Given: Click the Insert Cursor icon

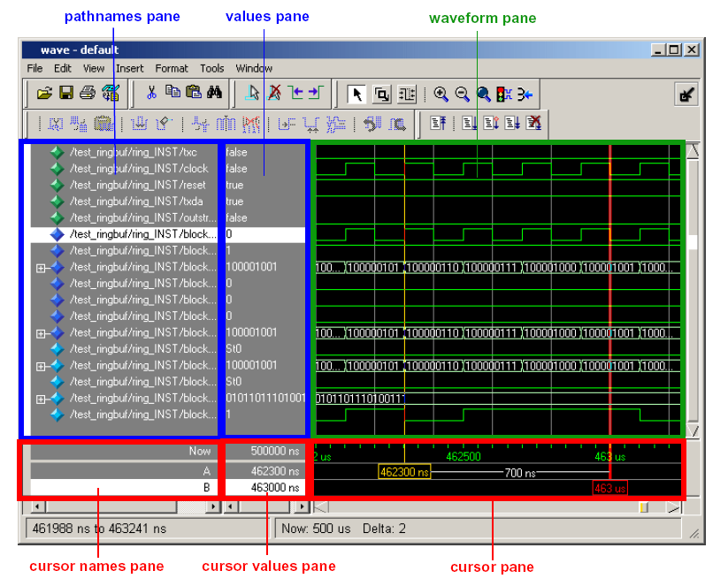Looking at the screenshot, I should (x=253, y=93).
